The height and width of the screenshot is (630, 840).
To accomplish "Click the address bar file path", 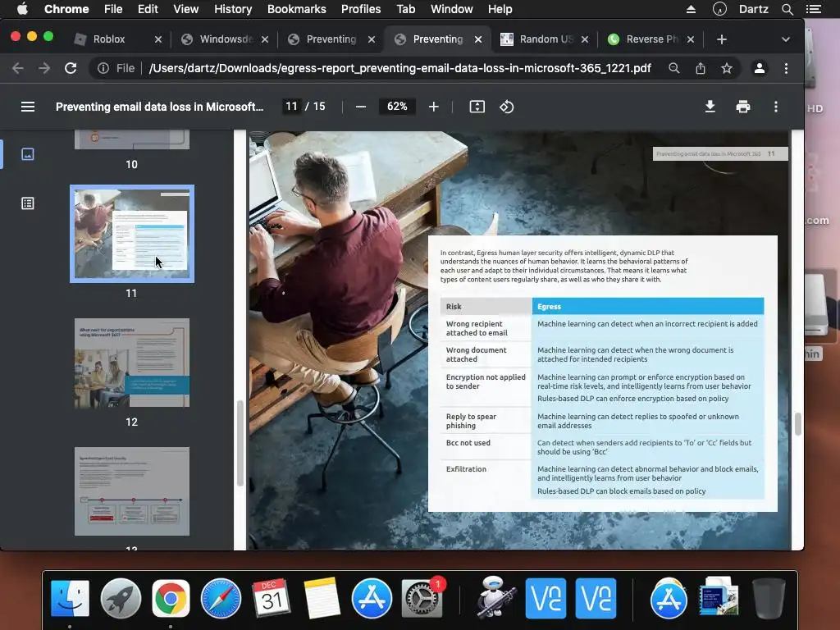I will point(399,68).
